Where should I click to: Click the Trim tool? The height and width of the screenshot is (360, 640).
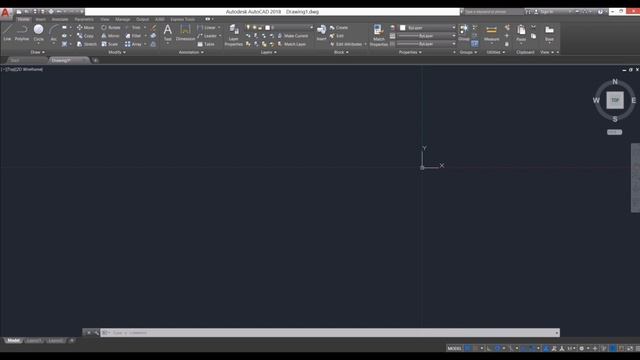click(133, 27)
